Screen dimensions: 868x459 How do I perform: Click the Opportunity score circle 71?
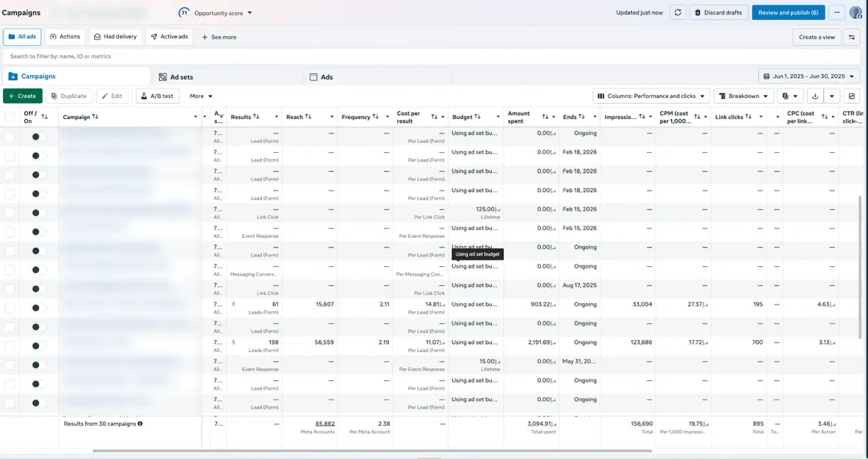184,13
